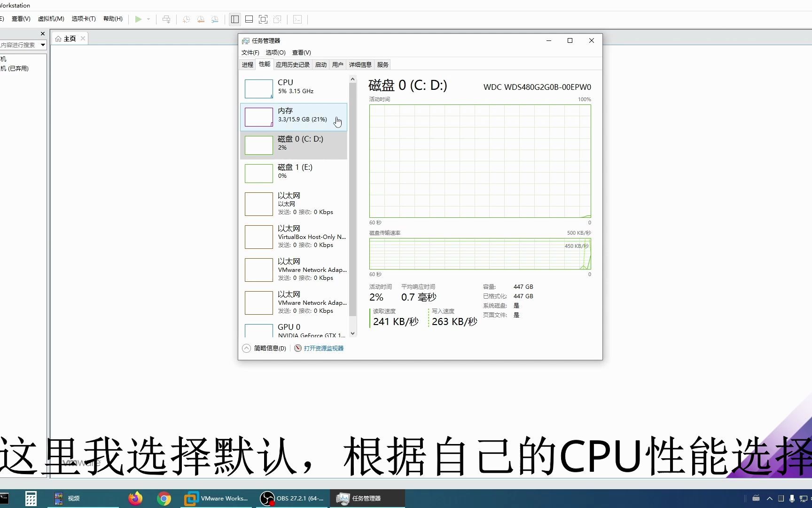Open 资源监视器 via the link
The width and height of the screenshot is (812, 508).
pos(323,348)
